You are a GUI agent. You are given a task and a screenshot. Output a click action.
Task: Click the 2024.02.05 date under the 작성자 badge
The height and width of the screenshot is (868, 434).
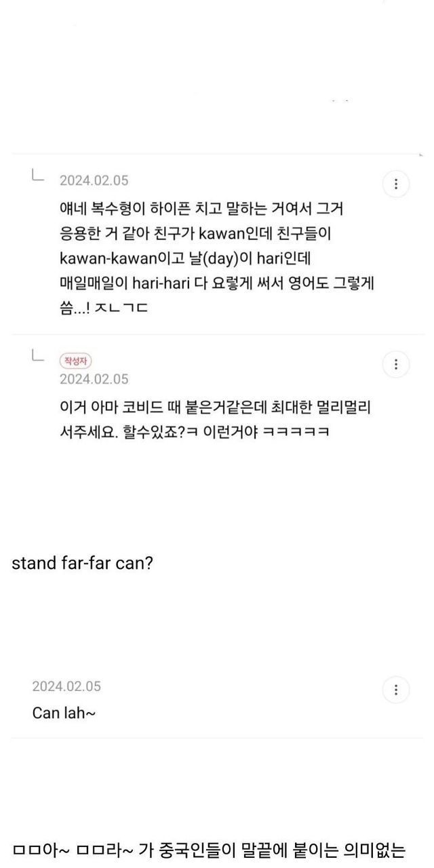(x=94, y=378)
